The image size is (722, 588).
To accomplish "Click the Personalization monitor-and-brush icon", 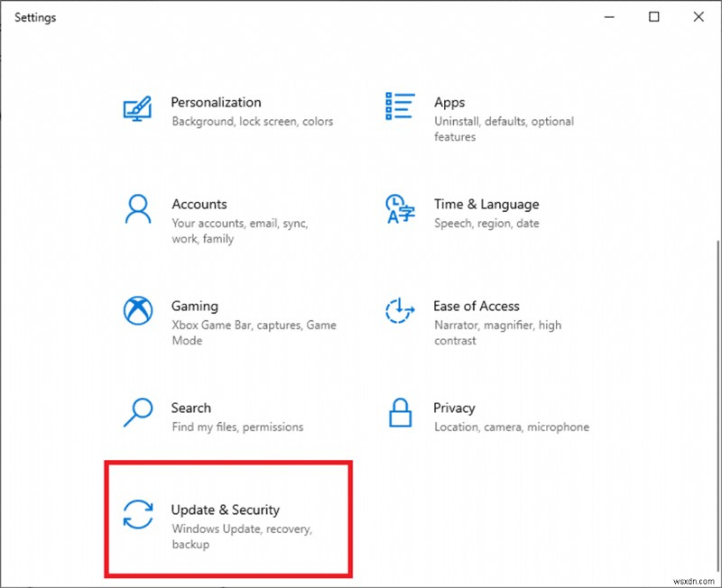I will (x=137, y=108).
